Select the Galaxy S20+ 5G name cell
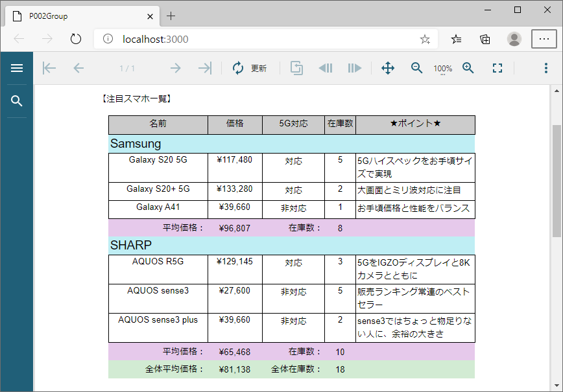The image size is (563, 392). click(158, 191)
